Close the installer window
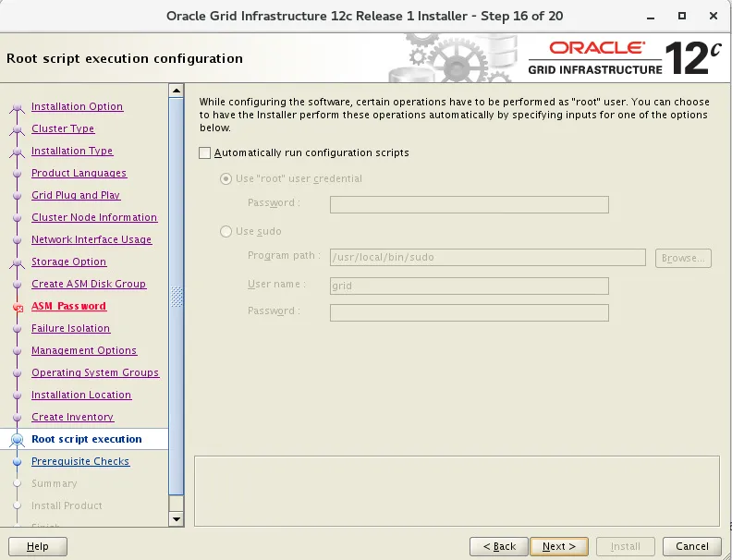The height and width of the screenshot is (560, 732). click(x=714, y=16)
